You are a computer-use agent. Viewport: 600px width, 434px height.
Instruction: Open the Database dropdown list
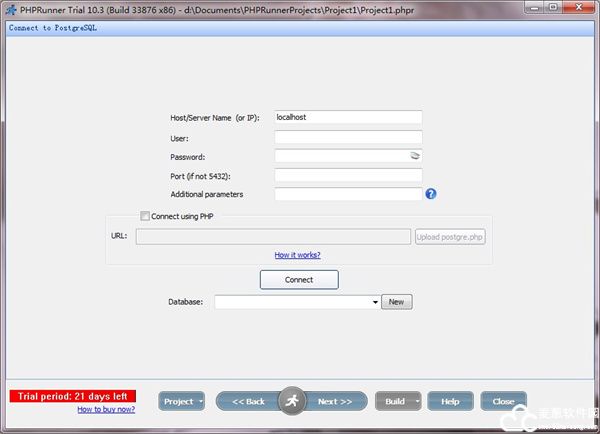click(x=375, y=302)
